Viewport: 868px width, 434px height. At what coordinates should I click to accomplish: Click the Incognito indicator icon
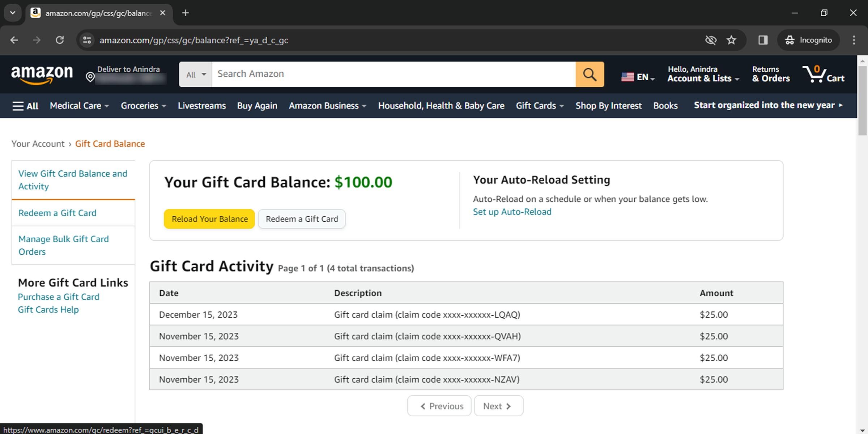pyautogui.click(x=790, y=40)
